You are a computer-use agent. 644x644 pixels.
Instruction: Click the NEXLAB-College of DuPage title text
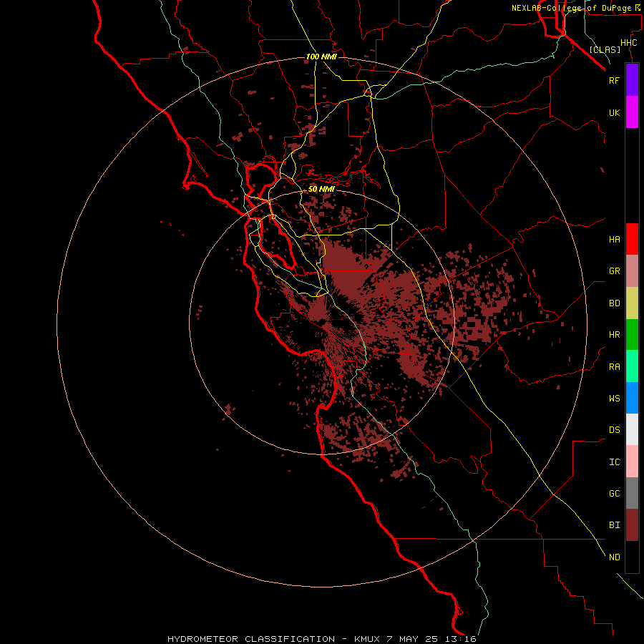pos(572,8)
